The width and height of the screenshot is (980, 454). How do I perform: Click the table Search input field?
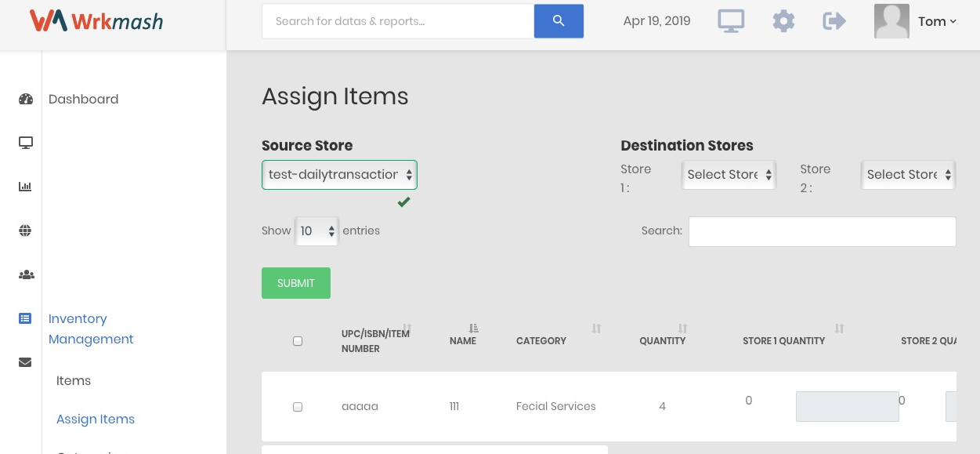click(823, 231)
